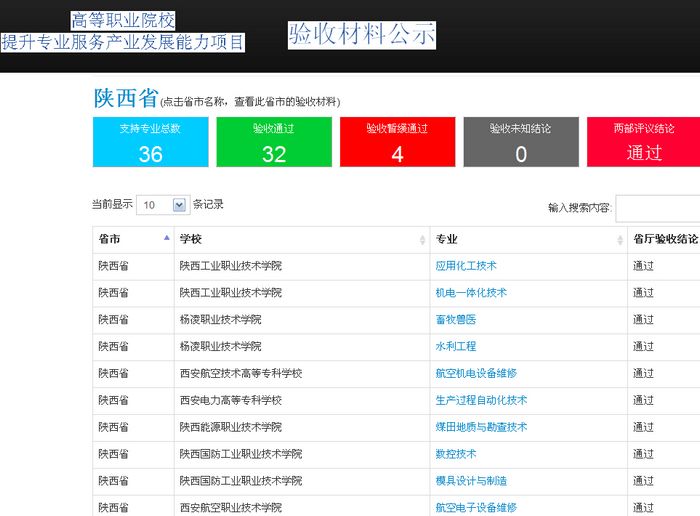The width and height of the screenshot is (700, 516).
Task: Open the 模具设计与制造 major link
Action: 471,481
